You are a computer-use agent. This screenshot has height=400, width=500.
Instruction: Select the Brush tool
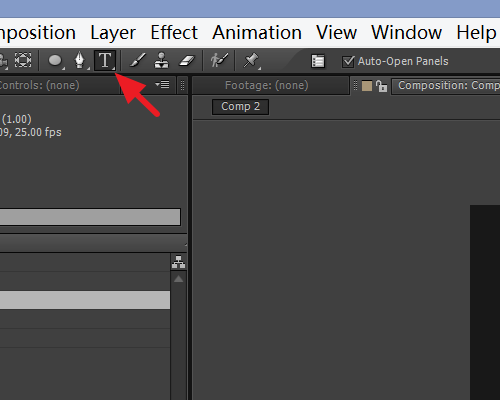pyautogui.click(x=137, y=61)
